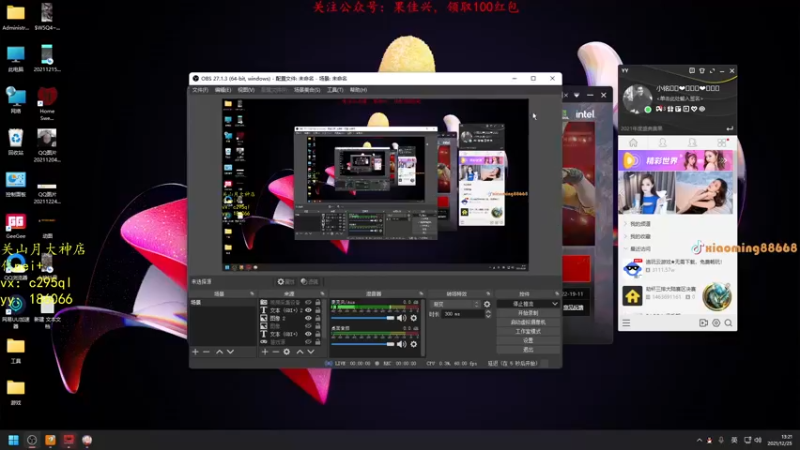Open the YY search magnifier icon
Screen dimensions: 800x450
(729, 323)
